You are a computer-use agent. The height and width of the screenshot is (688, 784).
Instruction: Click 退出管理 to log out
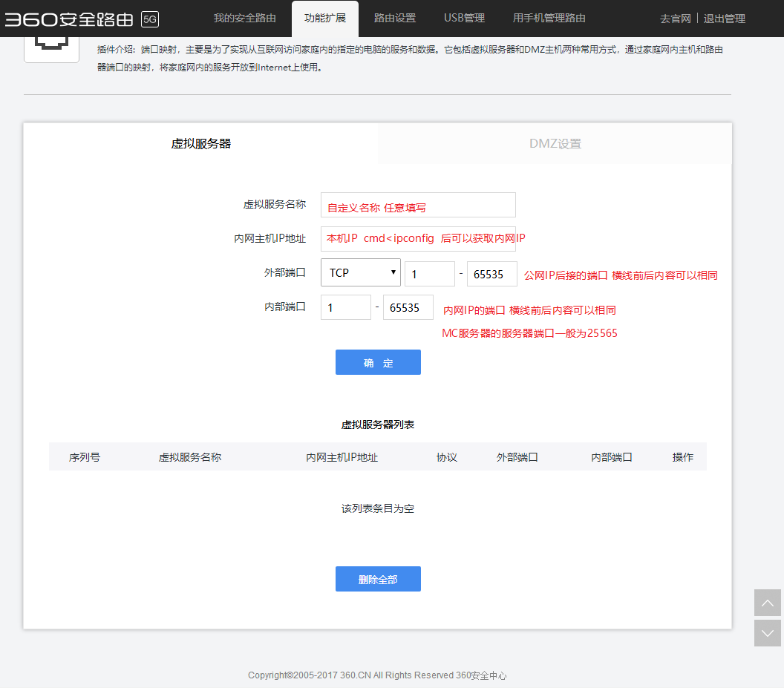click(x=724, y=19)
